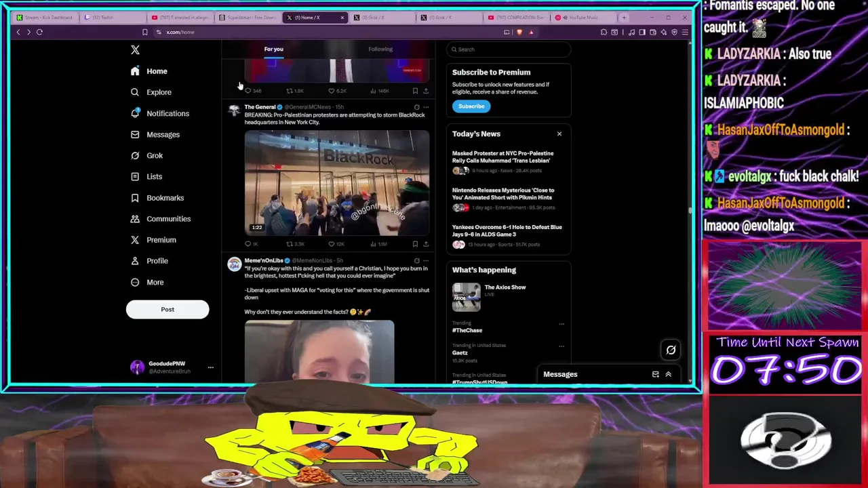The width and height of the screenshot is (868, 488).
Task: Focus the X Search field
Action: coord(509,49)
